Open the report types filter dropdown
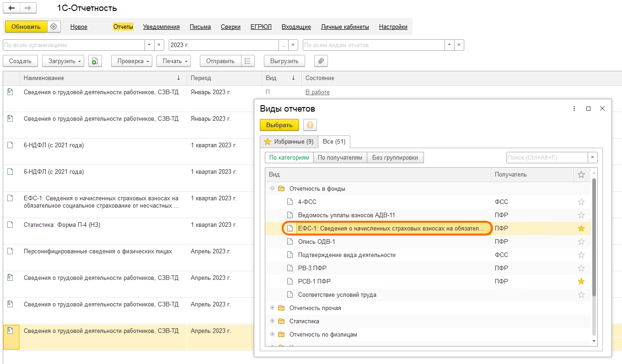 click(450, 45)
